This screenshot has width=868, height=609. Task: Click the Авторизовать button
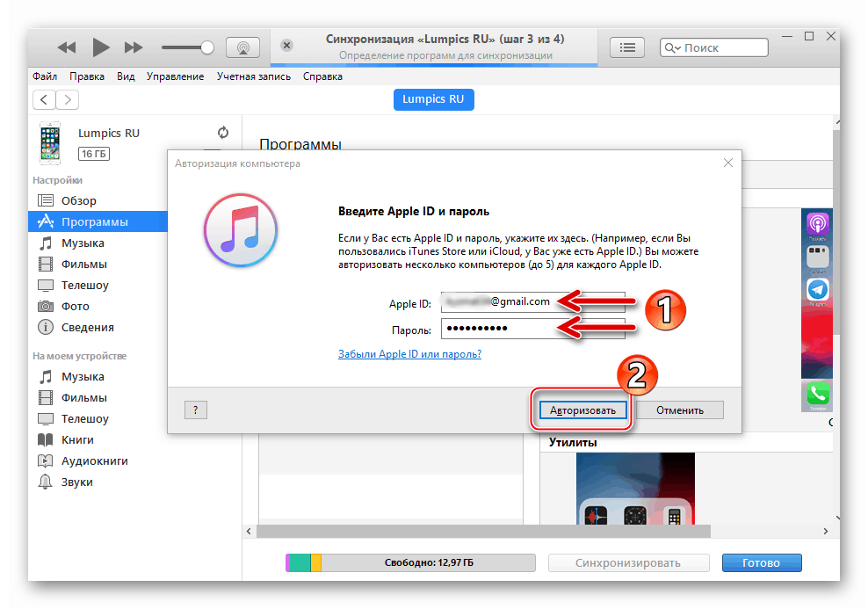[582, 410]
